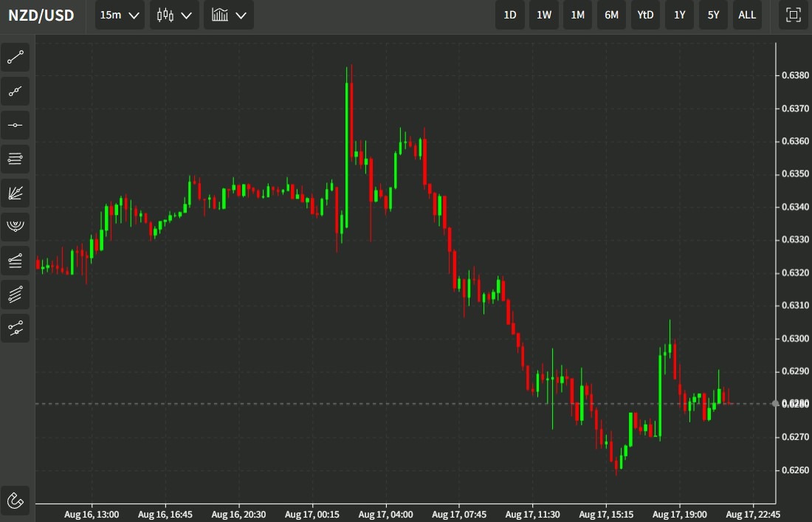Select the curve connector drawing tool
Screen dimensions: 812x522
[x=15, y=329]
